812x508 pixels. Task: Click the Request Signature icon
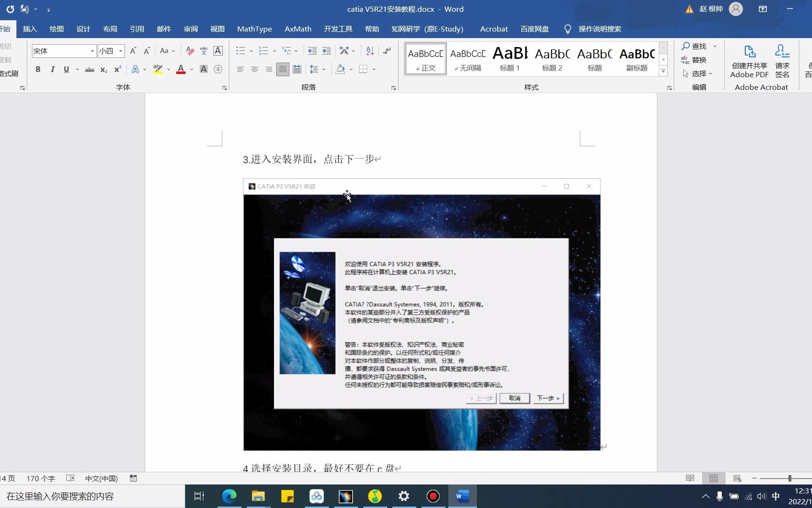point(782,61)
